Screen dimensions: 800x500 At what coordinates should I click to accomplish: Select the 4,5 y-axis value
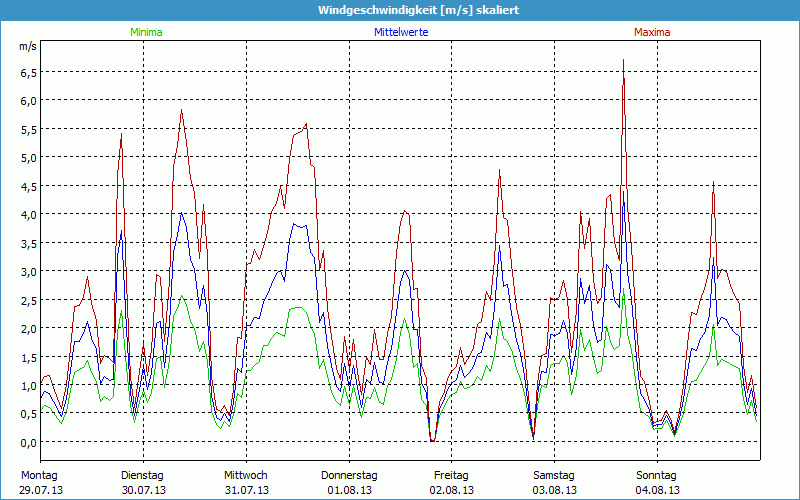[x=29, y=187]
